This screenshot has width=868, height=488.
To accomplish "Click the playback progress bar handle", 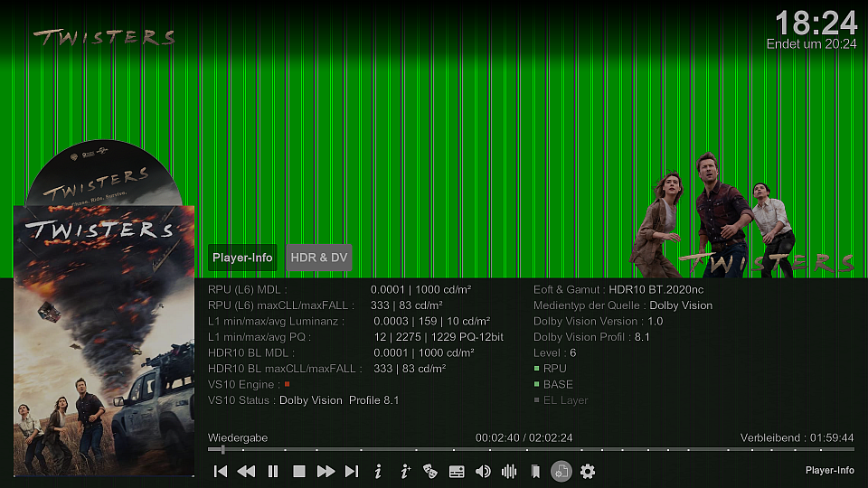I will click(x=222, y=450).
